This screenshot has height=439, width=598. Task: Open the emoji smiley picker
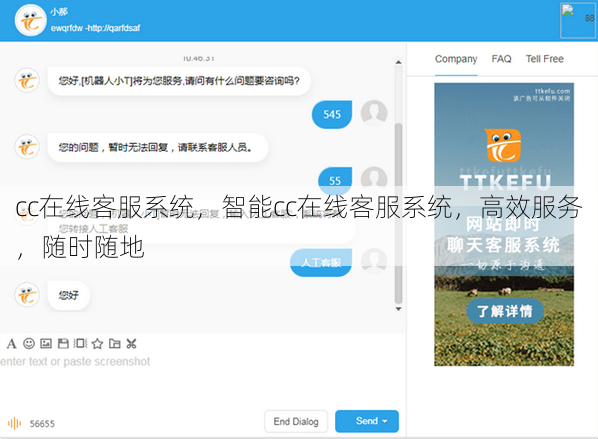(x=29, y=344)
